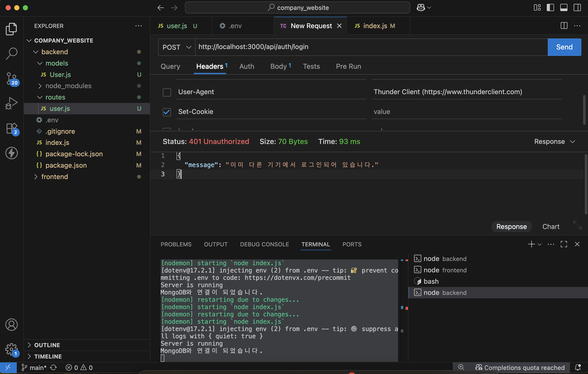Open the Explorer view in activity bar
588x374 pixels.
click(11, 29)
